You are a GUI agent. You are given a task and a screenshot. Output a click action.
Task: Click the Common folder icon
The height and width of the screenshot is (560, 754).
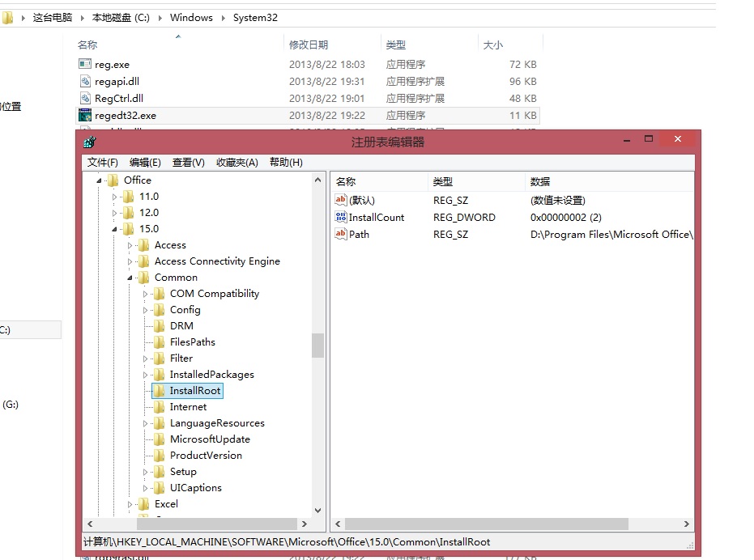pos(143,277)
